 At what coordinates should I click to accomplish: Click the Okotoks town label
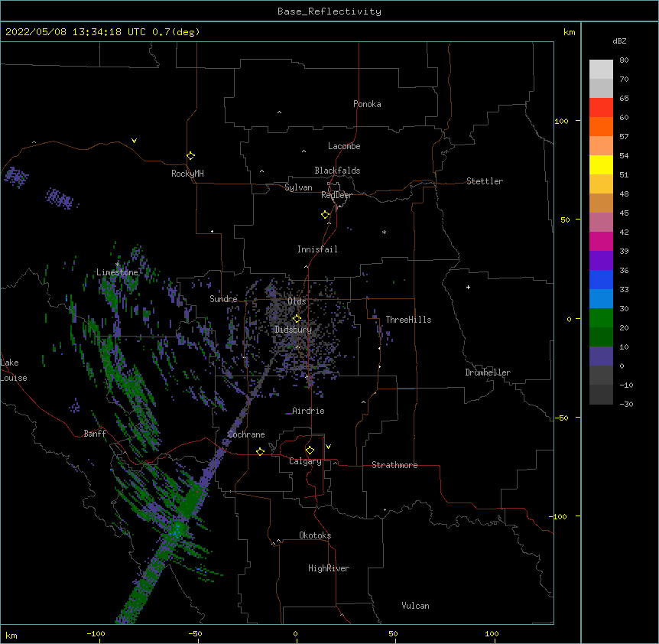tap(315, 535)
